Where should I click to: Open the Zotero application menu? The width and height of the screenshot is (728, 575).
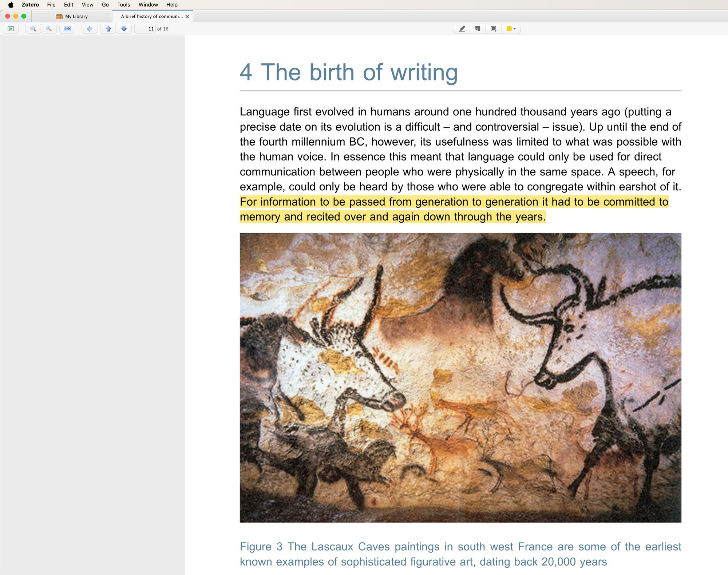(30, 5)
